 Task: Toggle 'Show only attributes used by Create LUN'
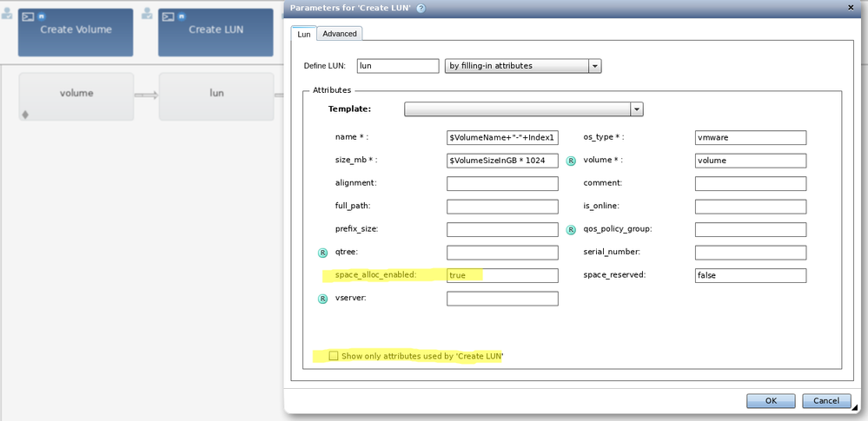[x=334, y=356]
